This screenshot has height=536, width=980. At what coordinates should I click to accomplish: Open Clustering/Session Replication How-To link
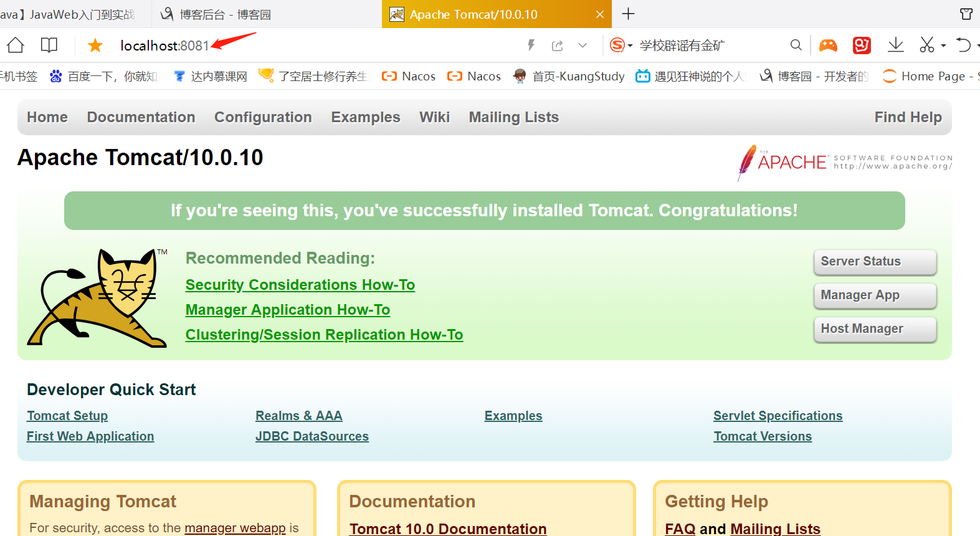325,335
